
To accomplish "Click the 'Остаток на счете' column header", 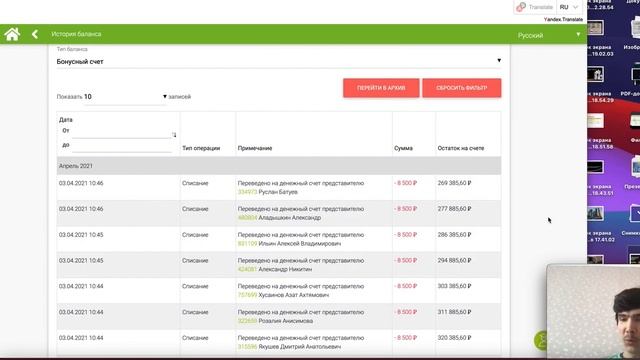I will tap(461, 148).
